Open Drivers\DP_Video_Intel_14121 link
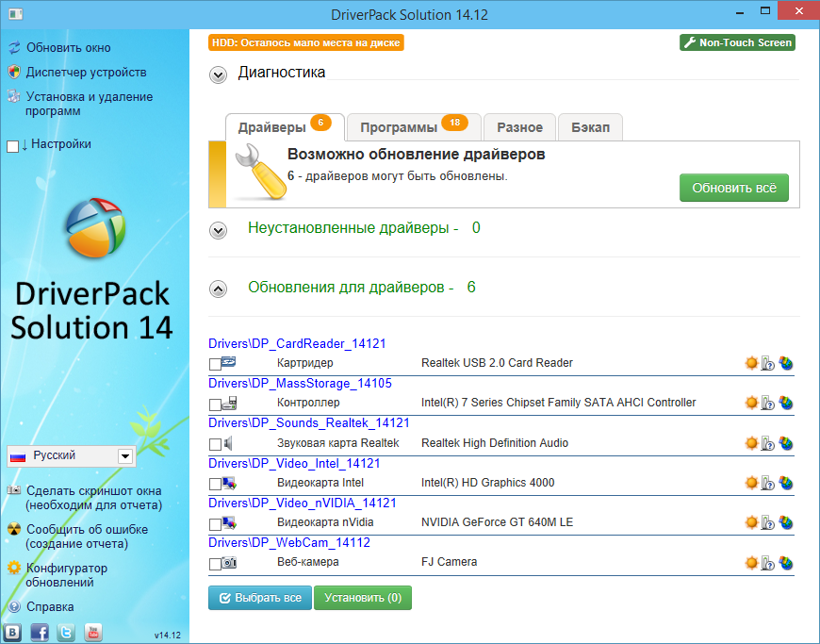 pyautogui.click(x=294, y=464)
